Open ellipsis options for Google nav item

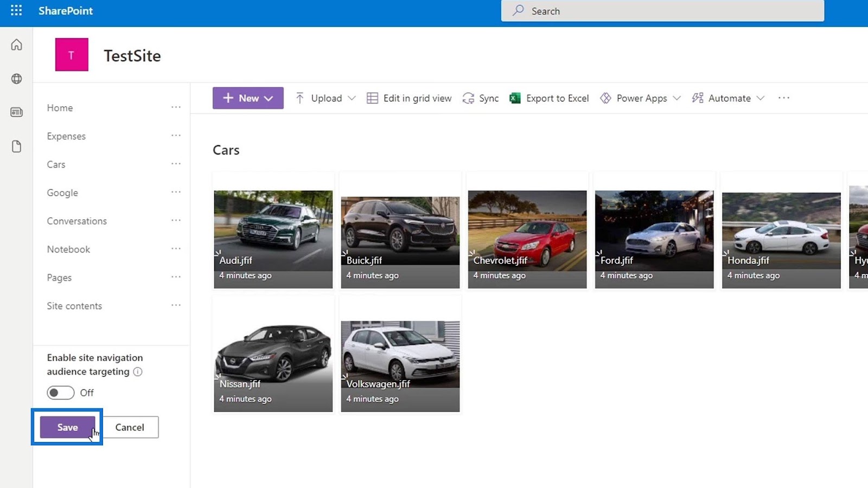point(176,192)
